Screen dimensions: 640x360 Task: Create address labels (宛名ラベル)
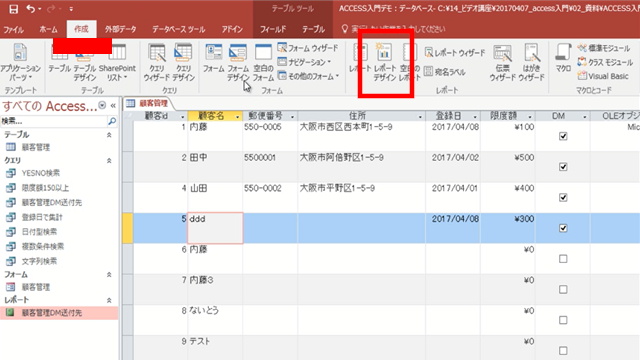pyautogui.click(x=445, y=72)
